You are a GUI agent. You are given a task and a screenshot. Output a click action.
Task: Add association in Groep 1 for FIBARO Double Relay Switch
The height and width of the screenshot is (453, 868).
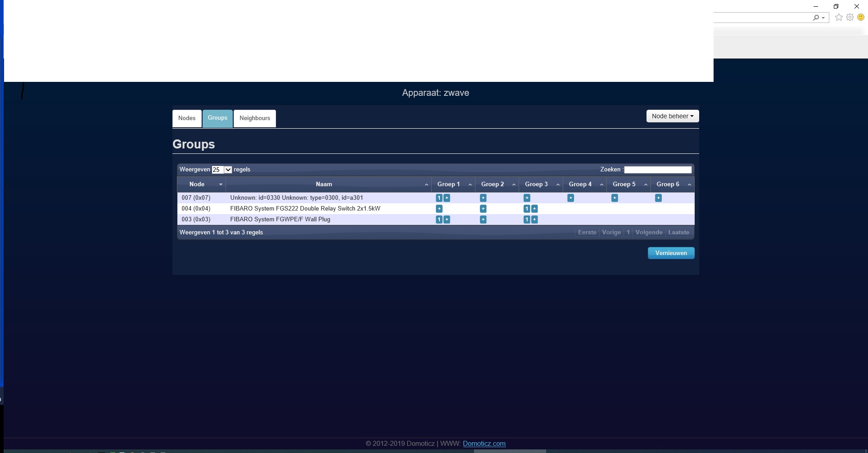point(439,209)
